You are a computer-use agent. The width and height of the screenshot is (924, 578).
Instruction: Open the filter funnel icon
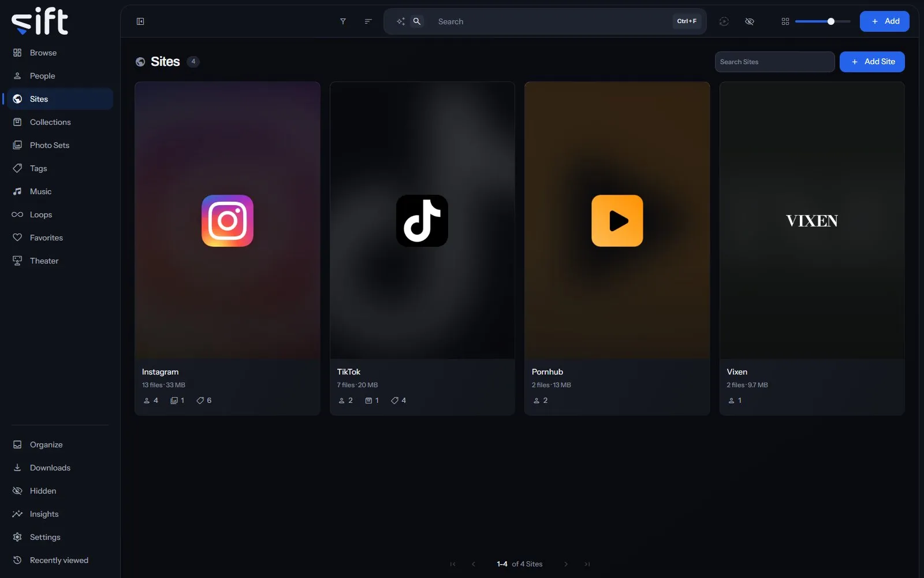tap(343, 21)
